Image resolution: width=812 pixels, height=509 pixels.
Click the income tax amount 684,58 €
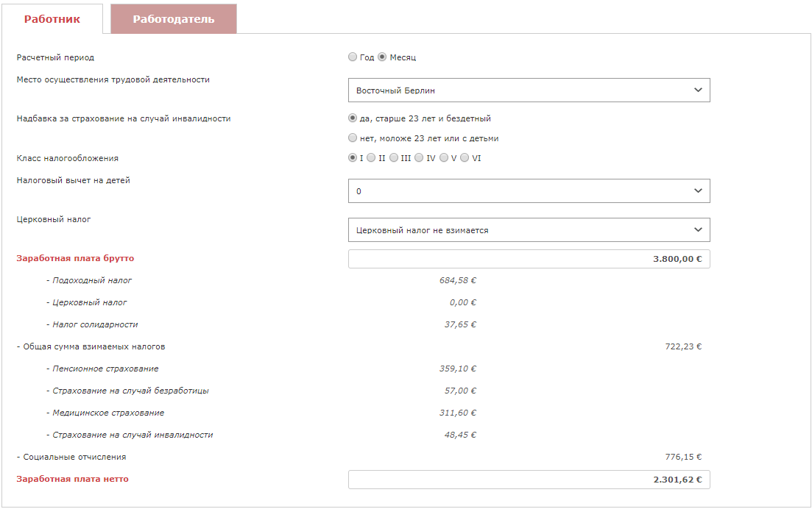[x=458, y=280]
